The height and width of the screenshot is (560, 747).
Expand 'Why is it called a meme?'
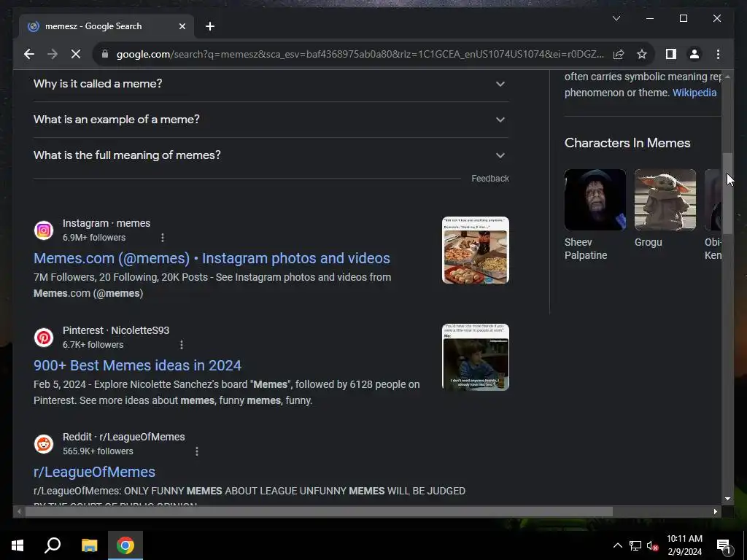271,84
